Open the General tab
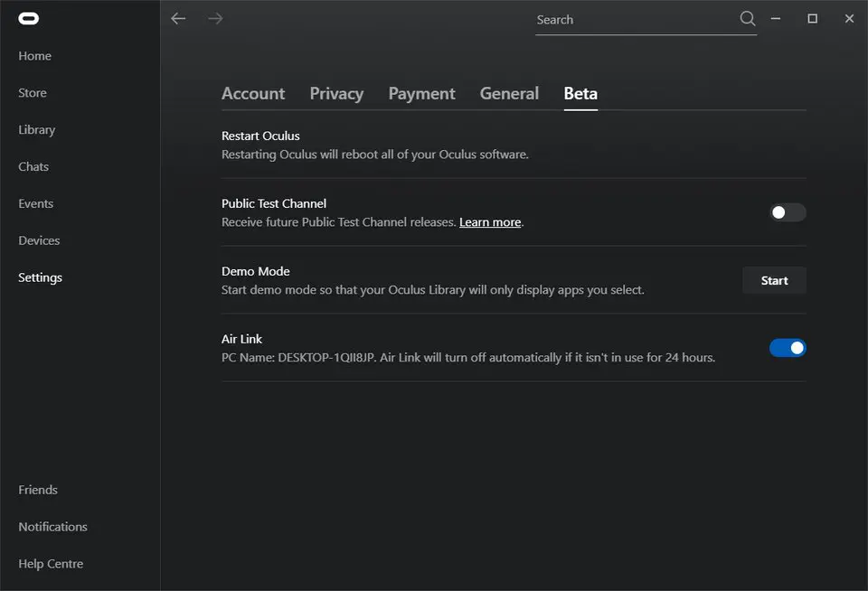The image size is (868, 591). click(509, 93)
